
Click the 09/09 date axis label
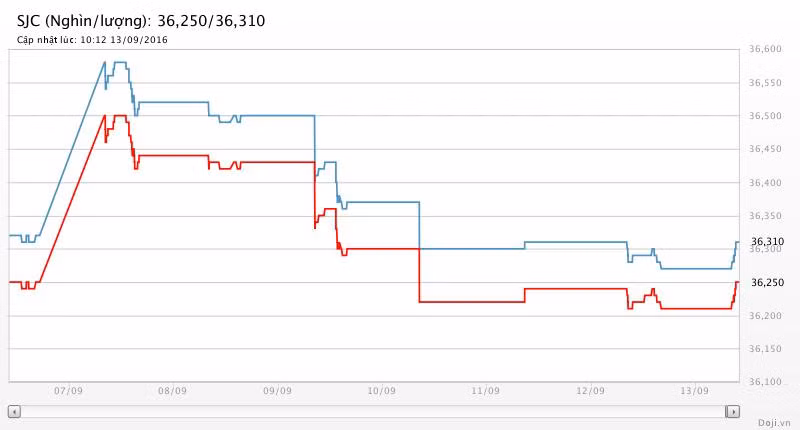277,391
